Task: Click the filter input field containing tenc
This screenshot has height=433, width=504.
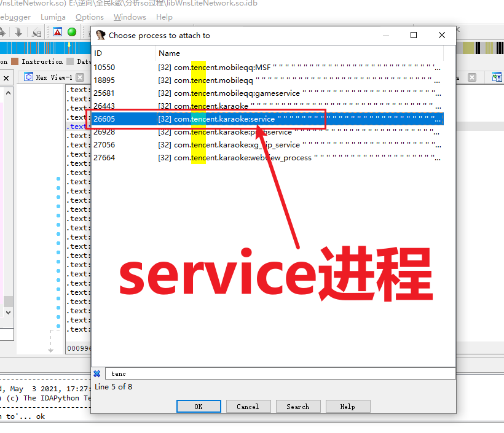Action: tap(280, 373)
